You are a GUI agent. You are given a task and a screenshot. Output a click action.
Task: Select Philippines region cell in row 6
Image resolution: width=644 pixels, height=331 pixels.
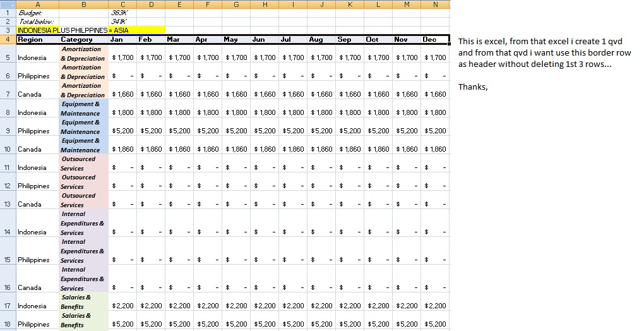[x=37, y=71]
